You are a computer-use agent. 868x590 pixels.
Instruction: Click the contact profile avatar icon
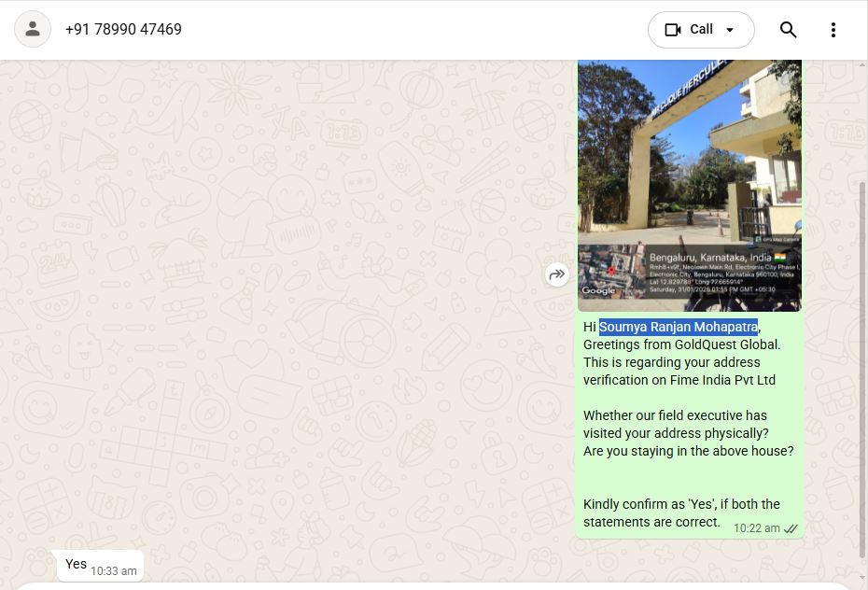point(33,29)
